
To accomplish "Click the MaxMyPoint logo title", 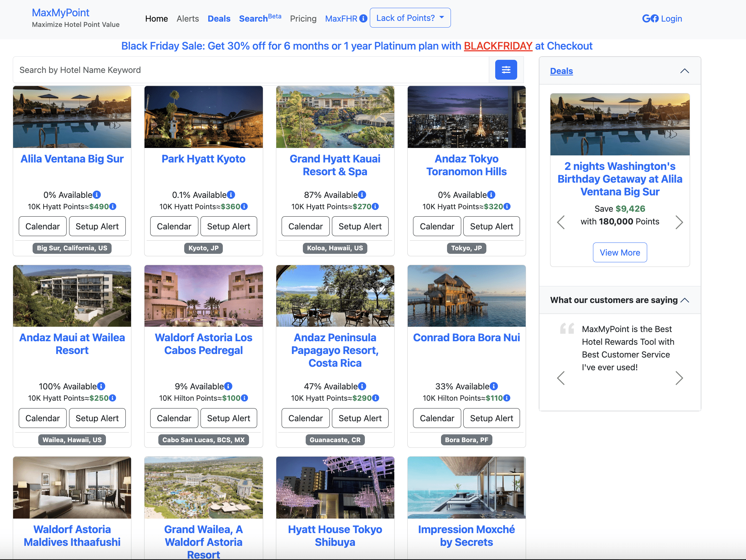I will pyautogui.click(x=61, y=13).
